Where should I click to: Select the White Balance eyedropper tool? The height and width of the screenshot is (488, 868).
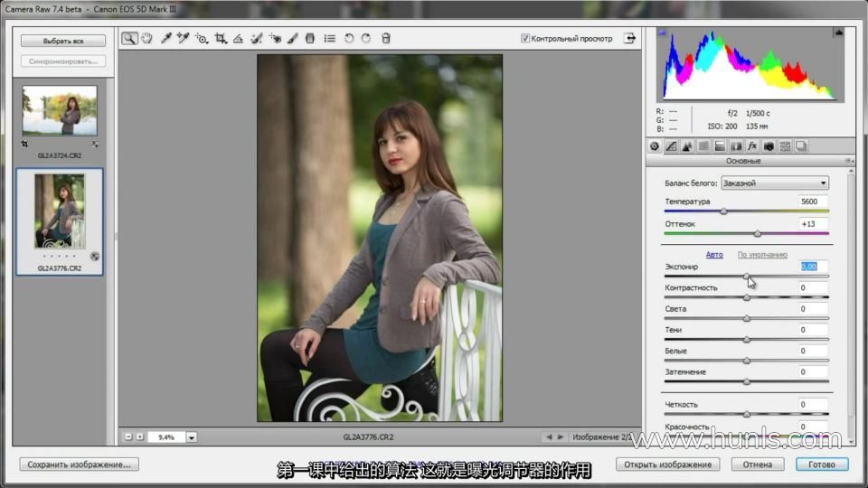pyautogui.click(x=165, y=38)
